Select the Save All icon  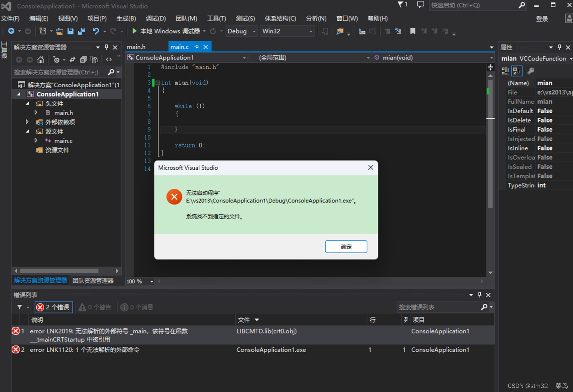pyautogui.click(x=81, y=31)
